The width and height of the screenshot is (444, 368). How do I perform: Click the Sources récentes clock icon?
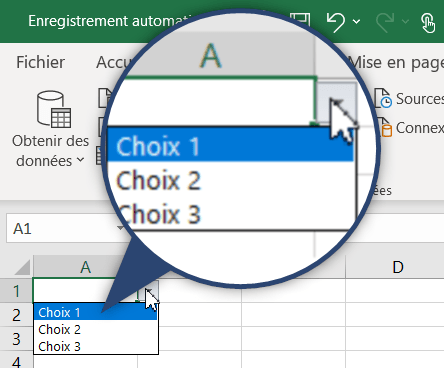click(383, 98)
